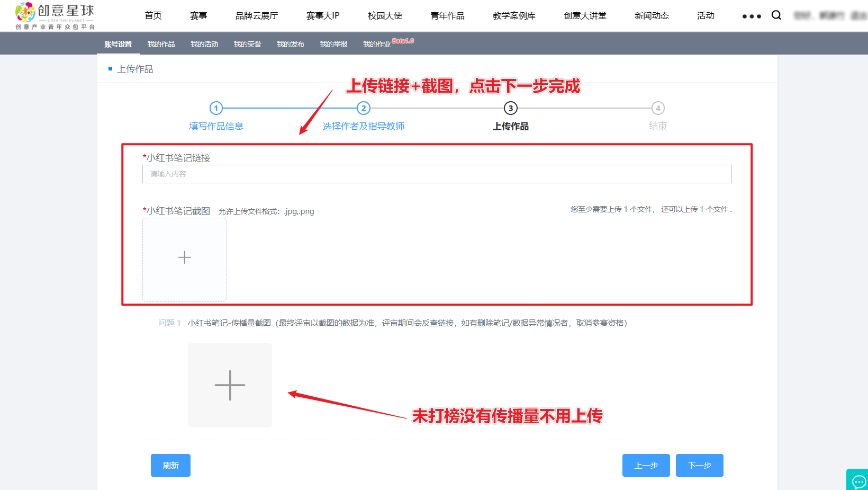Open the search magnifier icon
868x490 pixels.
[776, 15]
